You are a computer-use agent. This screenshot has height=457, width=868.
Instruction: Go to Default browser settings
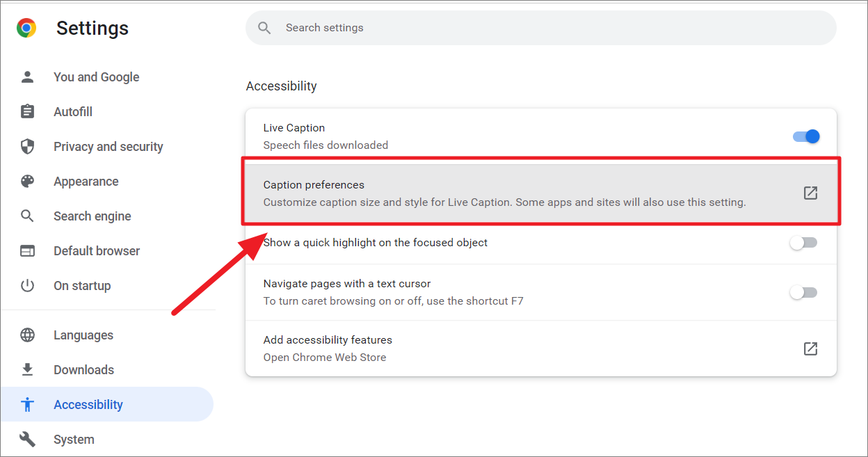click(97, 251)
